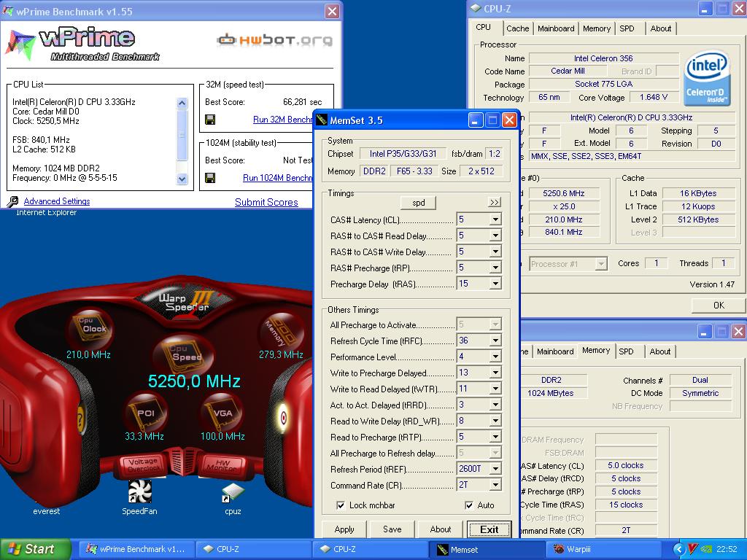This screenshot has height=560, width=747.
Task: Open the Performance Level dropdown
Action: [x=495, y=357]
